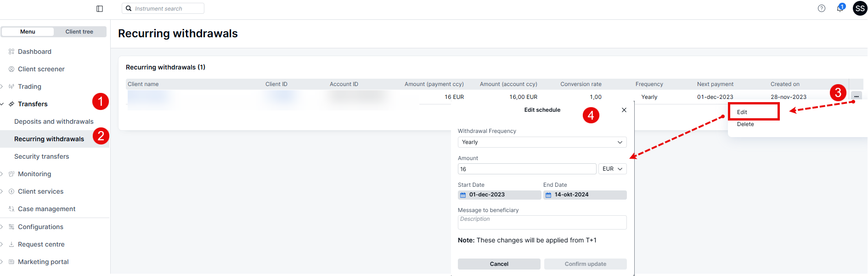
Task: Toggle the sidebar collapse icon
Action: tap(100, 9)
